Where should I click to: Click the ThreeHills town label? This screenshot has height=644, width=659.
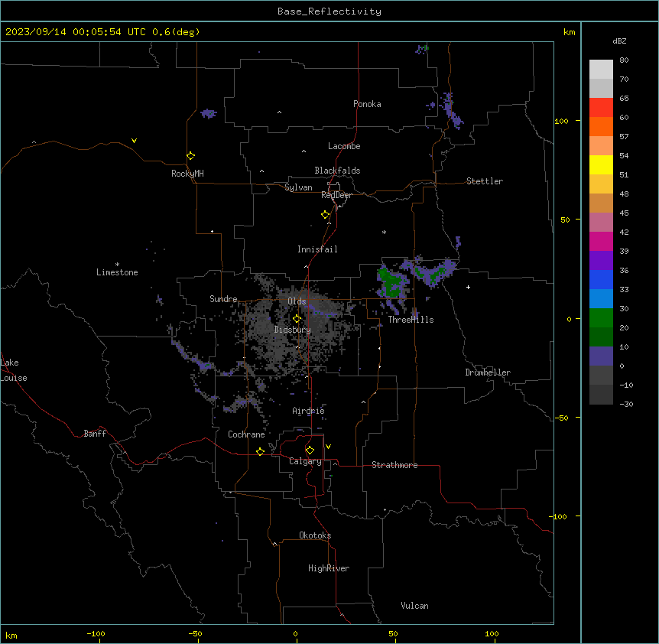[x=411, y=320]
